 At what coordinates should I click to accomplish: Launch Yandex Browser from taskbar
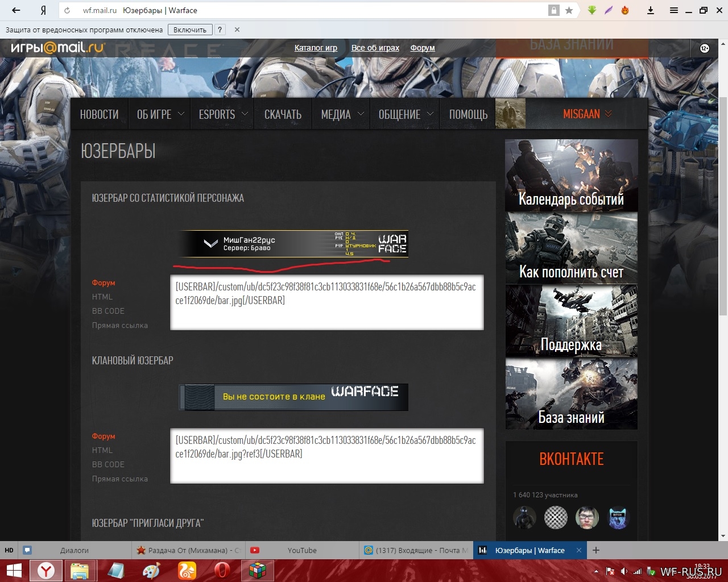(46, 571)
